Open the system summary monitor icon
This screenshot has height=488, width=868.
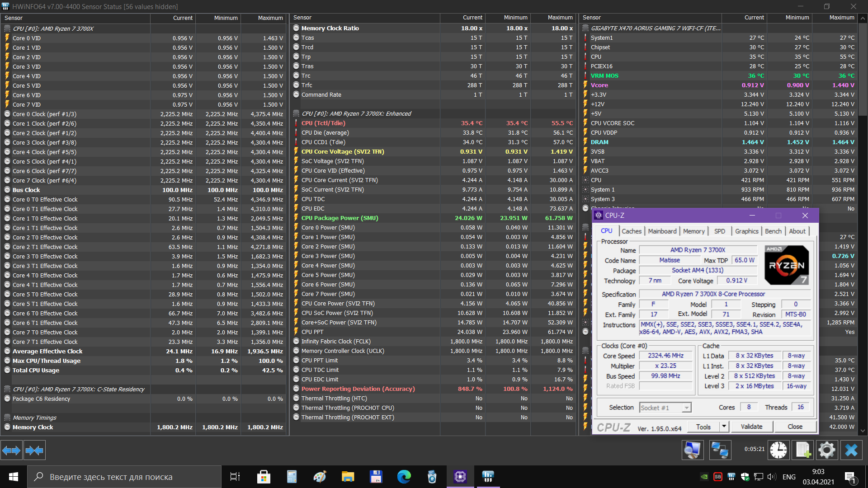click(692, 450)
